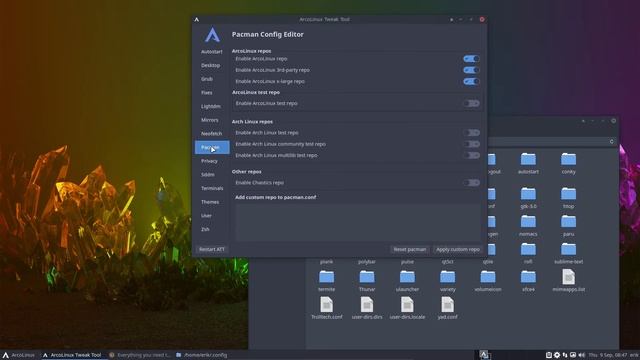The width and height of the screenshot is (640, 360).
Task: Open the xfce4 folder
Action: pos(528,281)
